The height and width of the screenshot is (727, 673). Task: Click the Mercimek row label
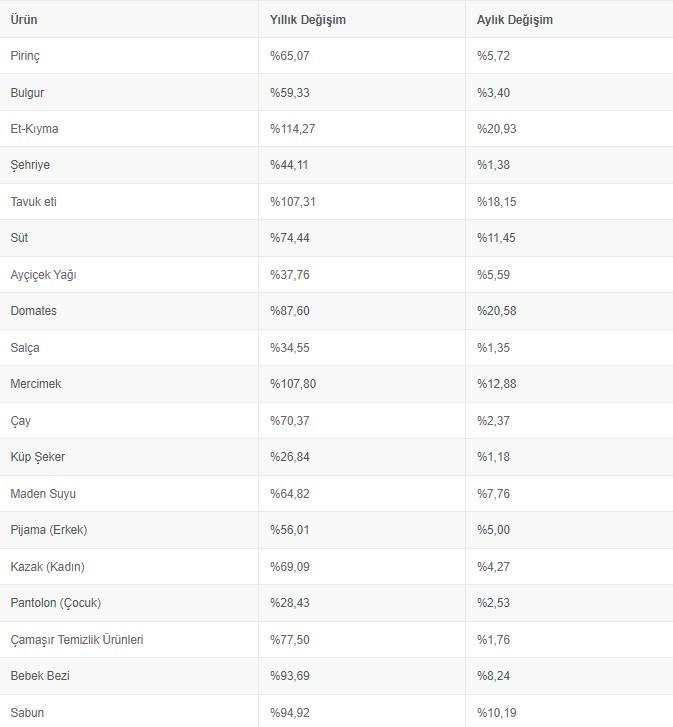[36, 384]
